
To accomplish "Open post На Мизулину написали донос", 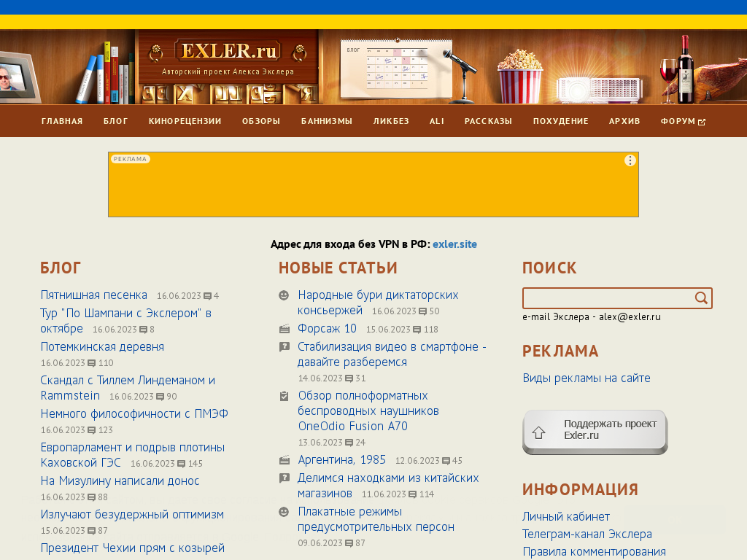I will pyautogui.click(x=120, y=481).
